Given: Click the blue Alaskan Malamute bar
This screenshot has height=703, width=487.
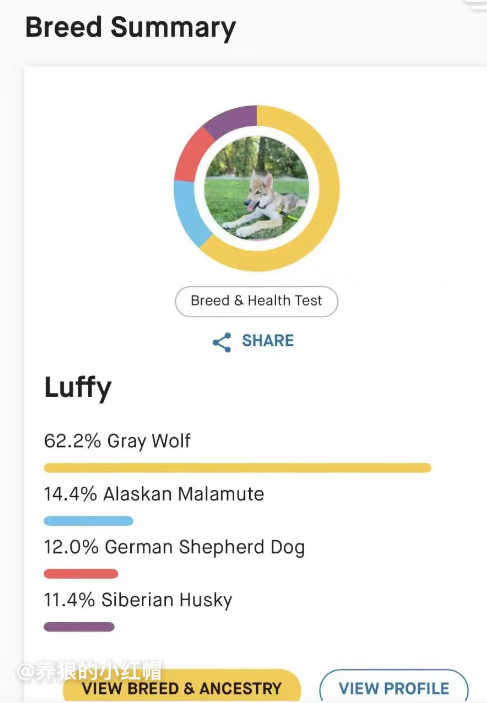Looking at the screenshot, I should tap(88, 521).
